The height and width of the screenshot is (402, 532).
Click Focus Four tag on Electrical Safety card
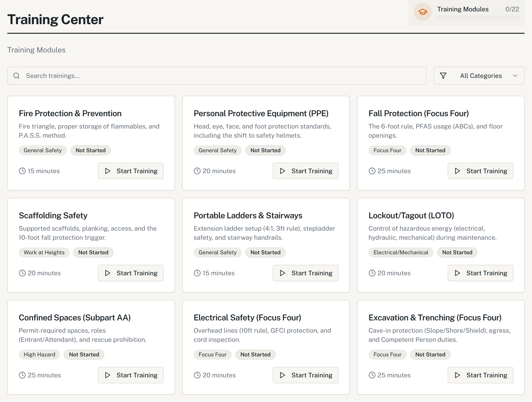213,355
